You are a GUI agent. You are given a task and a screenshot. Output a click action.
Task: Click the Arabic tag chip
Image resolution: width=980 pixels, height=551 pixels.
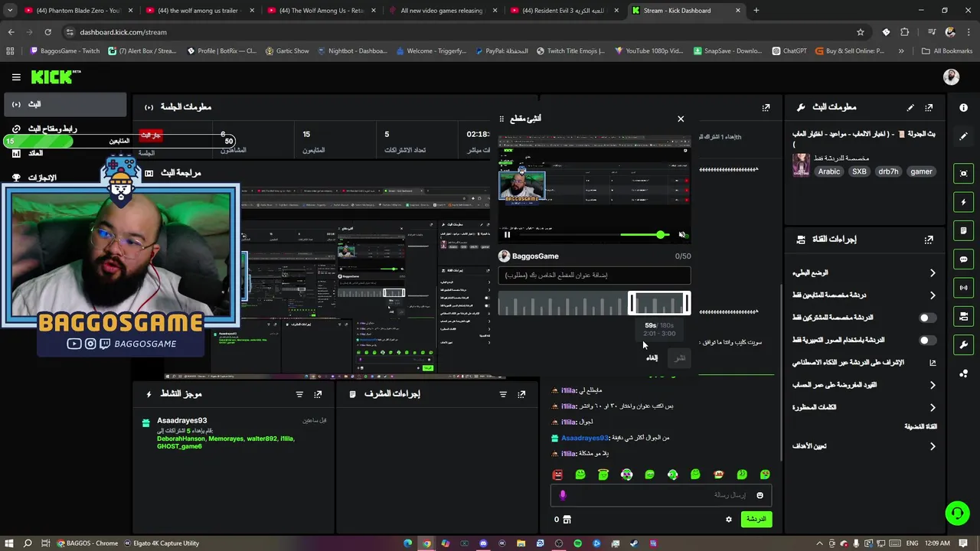tap(828, 172)
